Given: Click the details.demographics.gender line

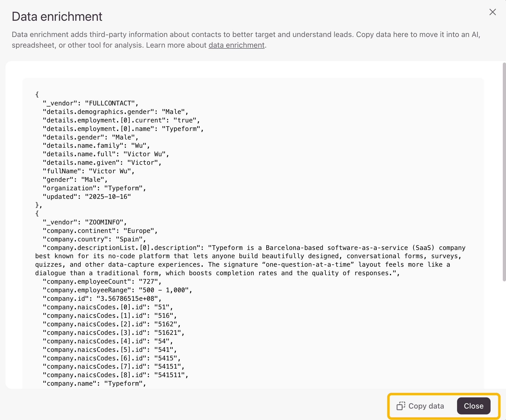Looking at the screenshot, I should coord(115,112).
